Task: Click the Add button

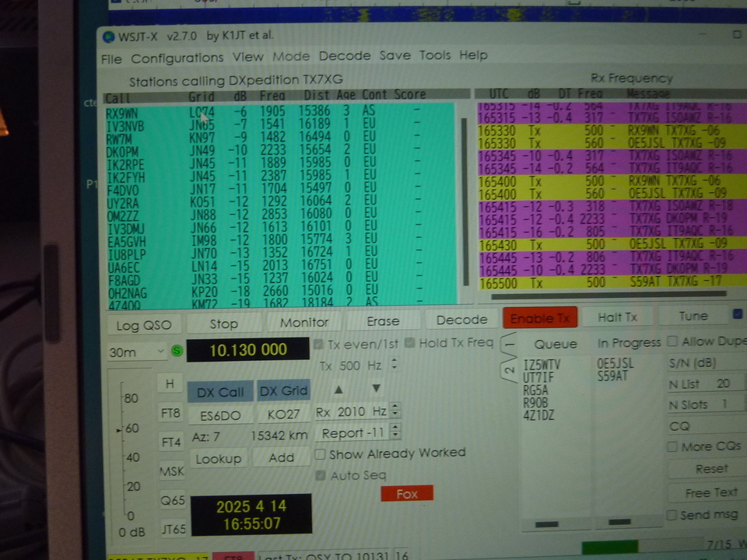Action: [x=281, y=457]
